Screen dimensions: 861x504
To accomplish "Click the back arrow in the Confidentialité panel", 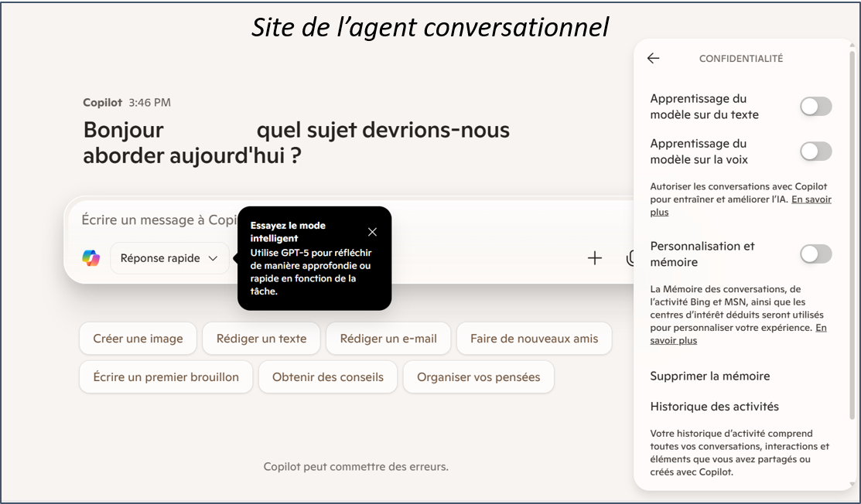I will (654, 58).
